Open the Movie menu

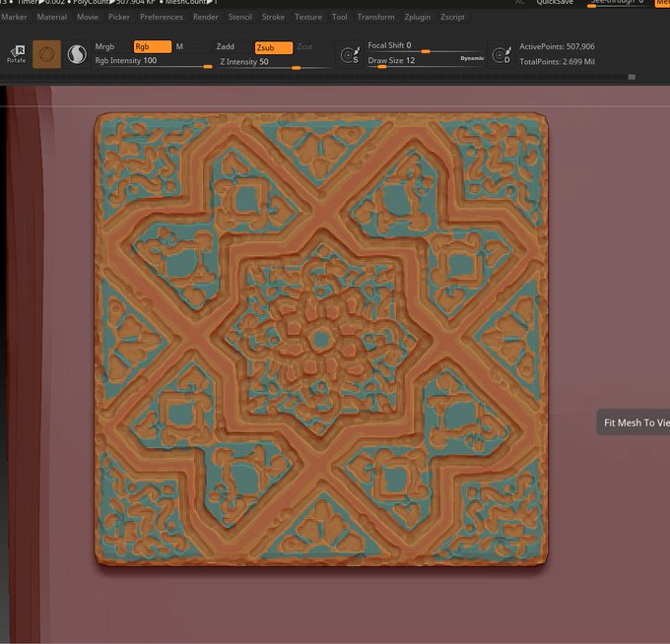point(88,17)
